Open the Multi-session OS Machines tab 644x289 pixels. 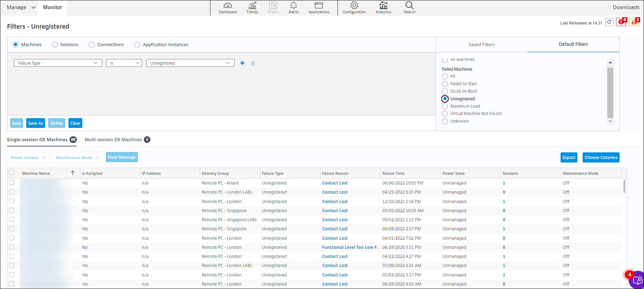[117, 139]
